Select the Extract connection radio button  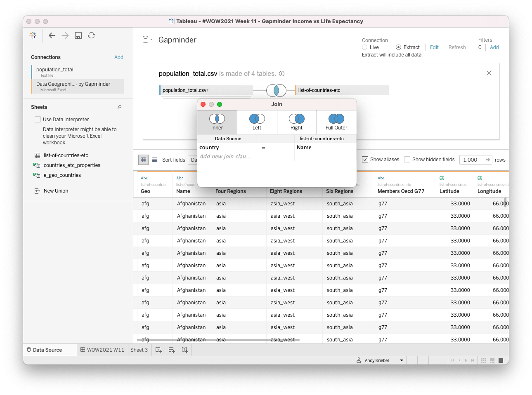tap(398, 47)
